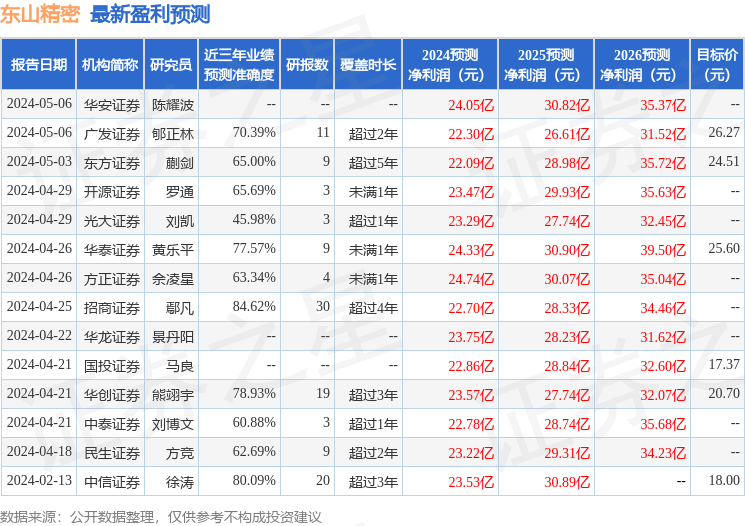Click the 2025预测净利润 column header
This screenshot has height=526, width=745.
[x=546, y=65]
